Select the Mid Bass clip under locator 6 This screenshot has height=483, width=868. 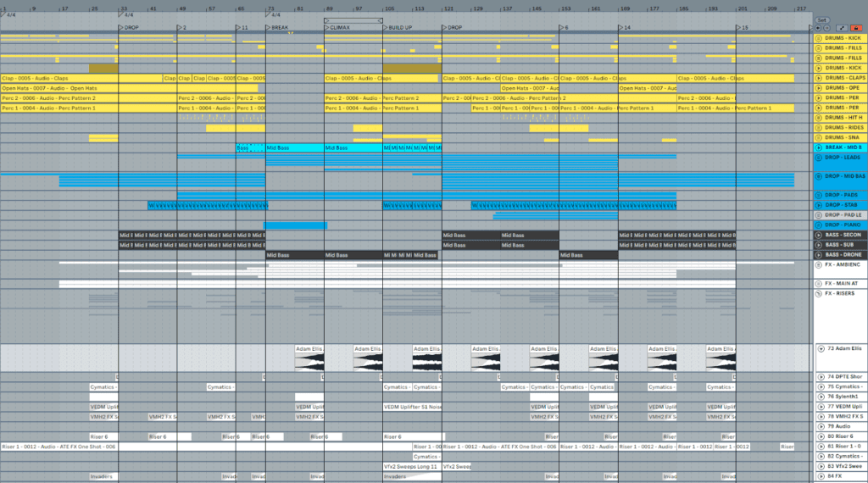click(588, 255)
